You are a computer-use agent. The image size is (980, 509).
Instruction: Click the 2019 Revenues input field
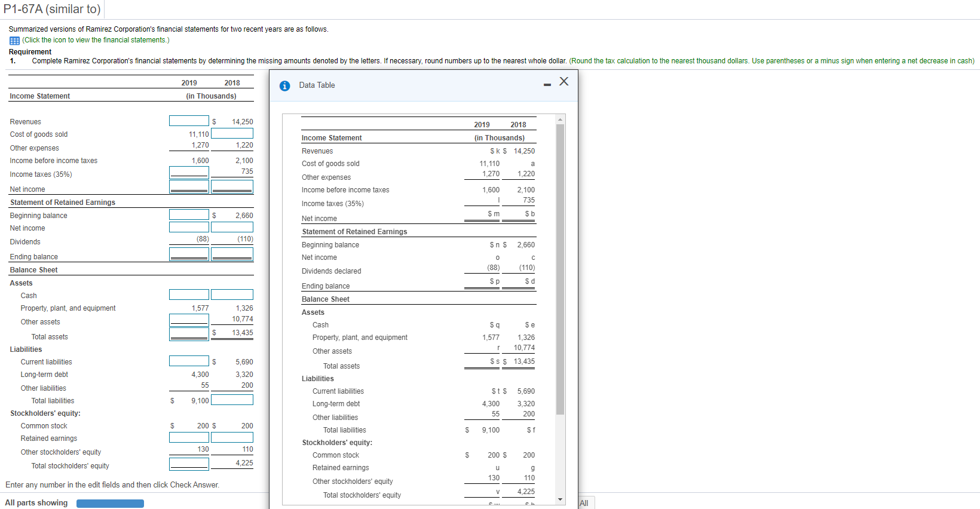[189, 121]
